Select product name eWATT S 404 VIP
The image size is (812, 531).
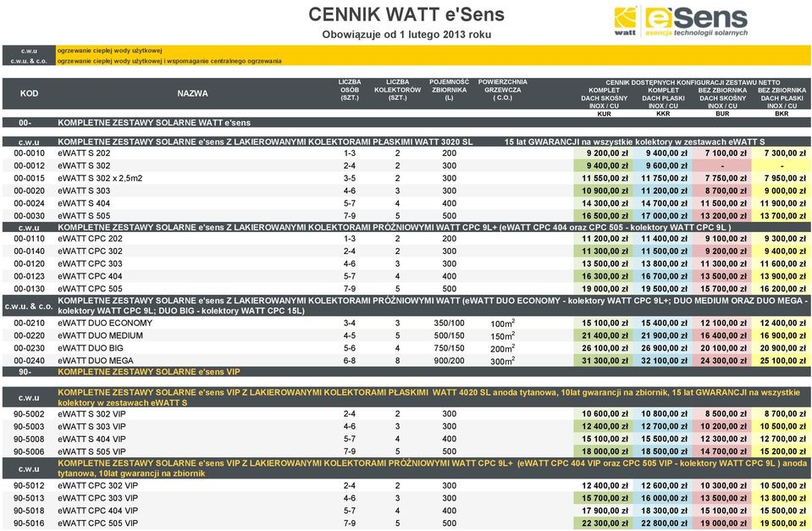(x=91, y=439)
